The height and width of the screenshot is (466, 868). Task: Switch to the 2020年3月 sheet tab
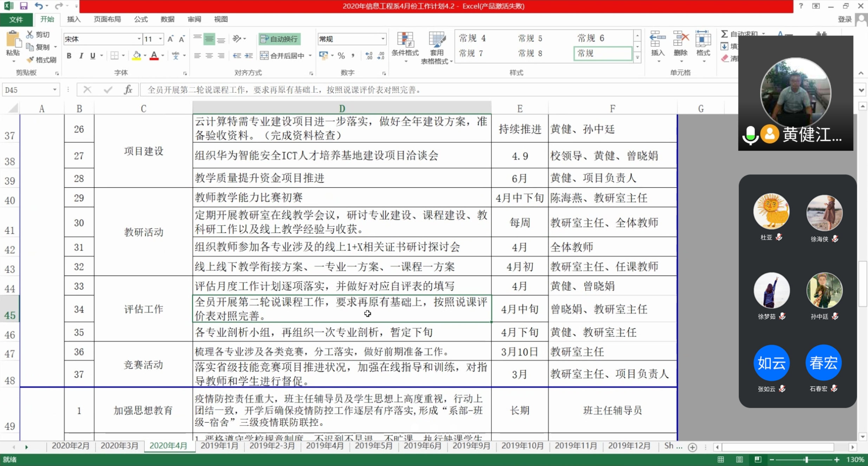(x=119, y=446)
